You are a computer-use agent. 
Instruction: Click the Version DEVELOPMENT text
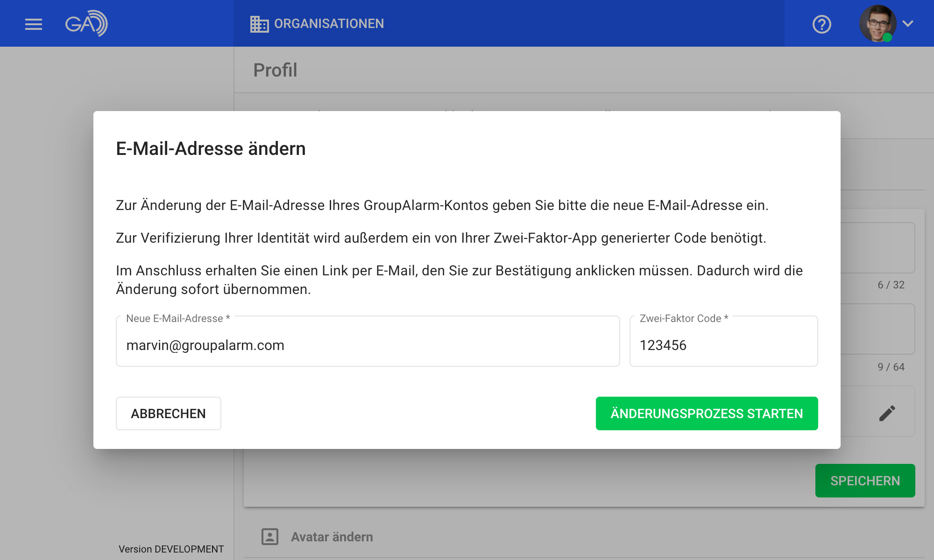171,549
